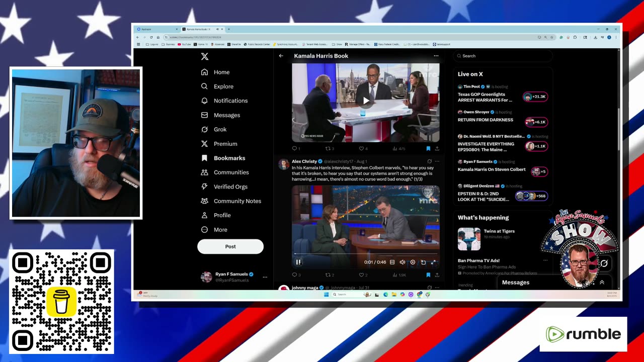
Task: Expand the Messages drawer
Action: click(602, 283)
